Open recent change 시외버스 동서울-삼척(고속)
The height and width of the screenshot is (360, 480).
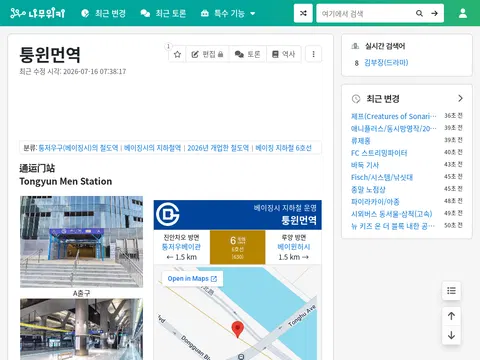[392, 214]
